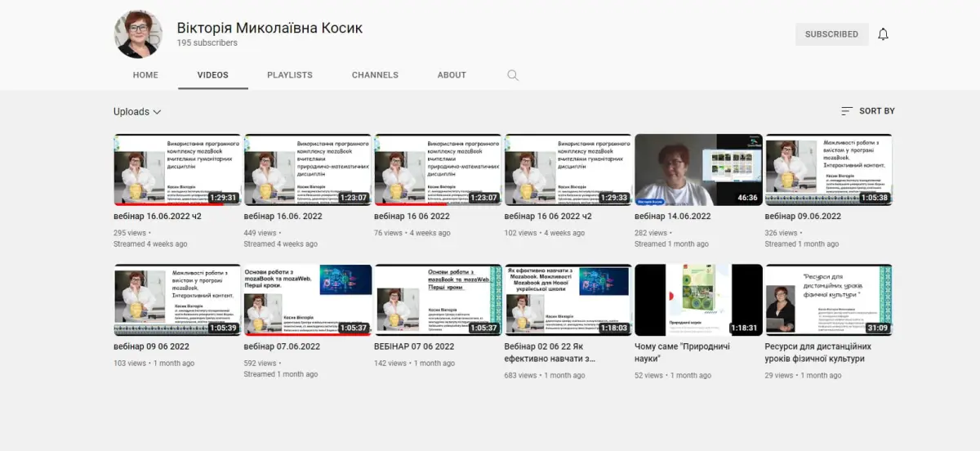The width and height of the screenshot is (980, 451).
Task: Open the PLAYLISTS tab
Action: 290,75
